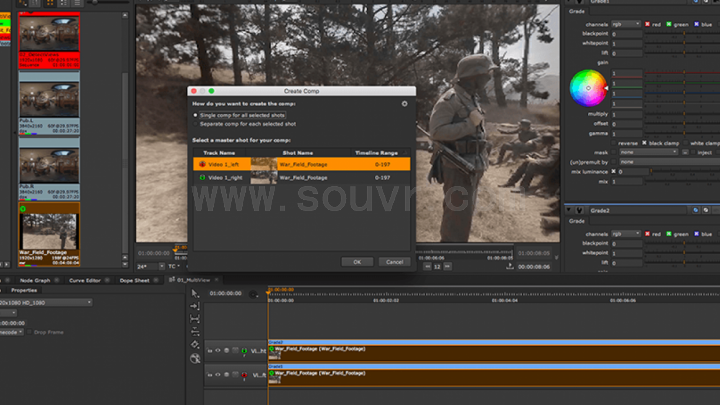The height and width of the screenshot is (405, 720).
Task: Switch to the 01_MultiView timeline tab
Action: pos(193,280)
